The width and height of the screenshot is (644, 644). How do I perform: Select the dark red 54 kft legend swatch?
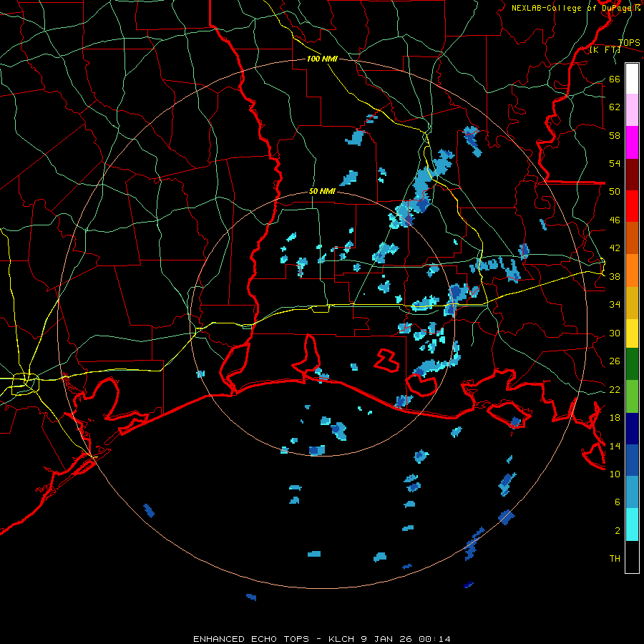point(632,175)
